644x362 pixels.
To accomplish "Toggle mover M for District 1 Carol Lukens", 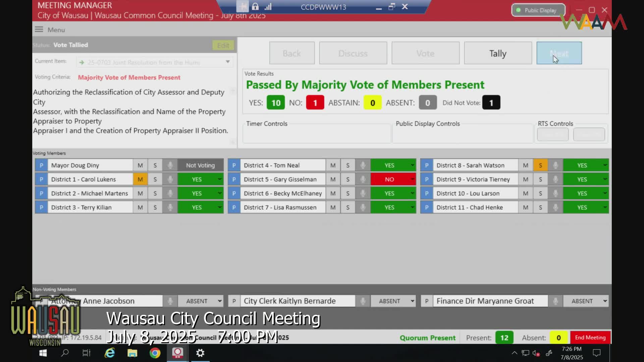I will coord(140,179).
